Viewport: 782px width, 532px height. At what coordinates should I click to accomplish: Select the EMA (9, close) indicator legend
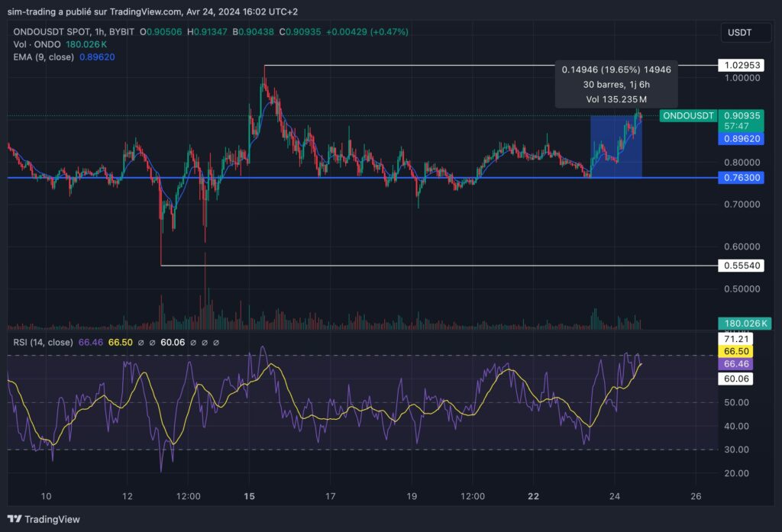[x=42, y=56]
